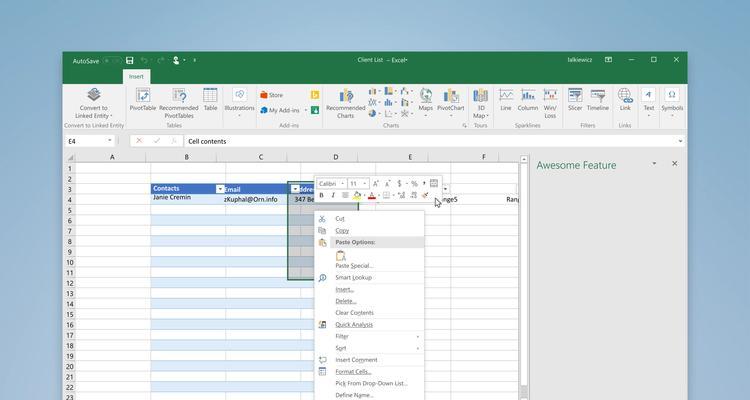The width and height of the screenshot is (750, 400).
Task: Click Convert to Linked Entity icon
Action: click(x=94, y=94)
